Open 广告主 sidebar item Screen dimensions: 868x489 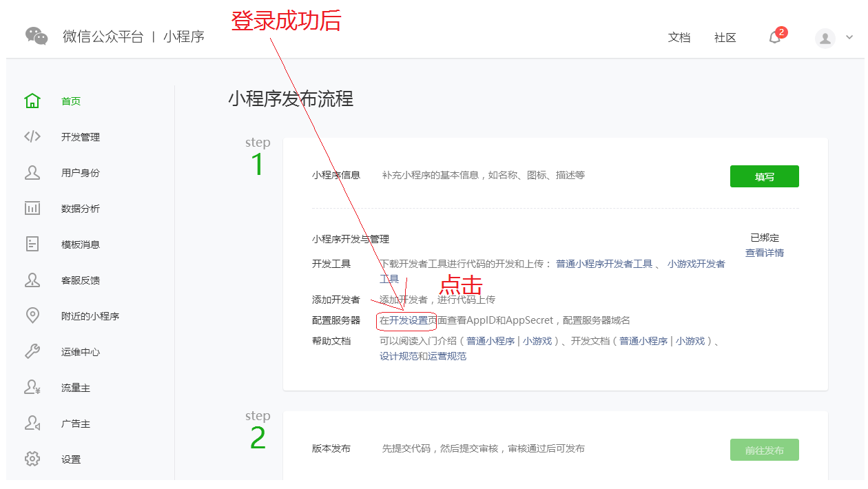pyautogui.click(x=76, y=424)
